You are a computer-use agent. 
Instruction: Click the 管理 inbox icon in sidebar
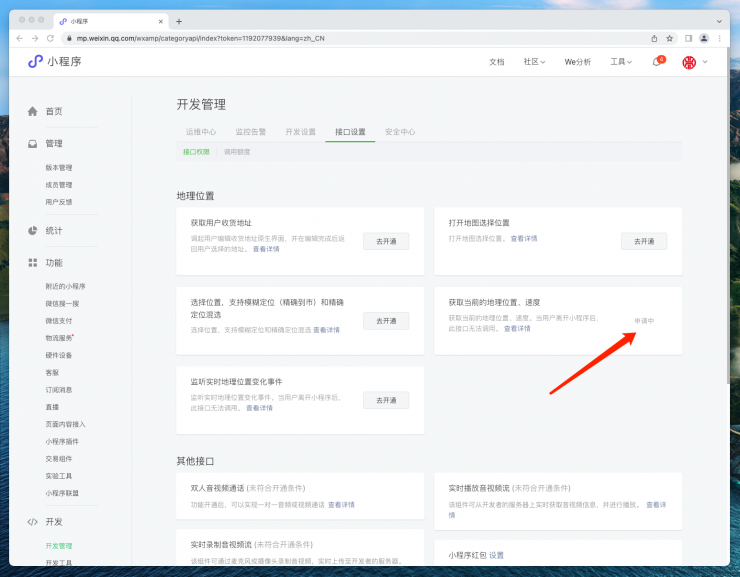[32, 144]
